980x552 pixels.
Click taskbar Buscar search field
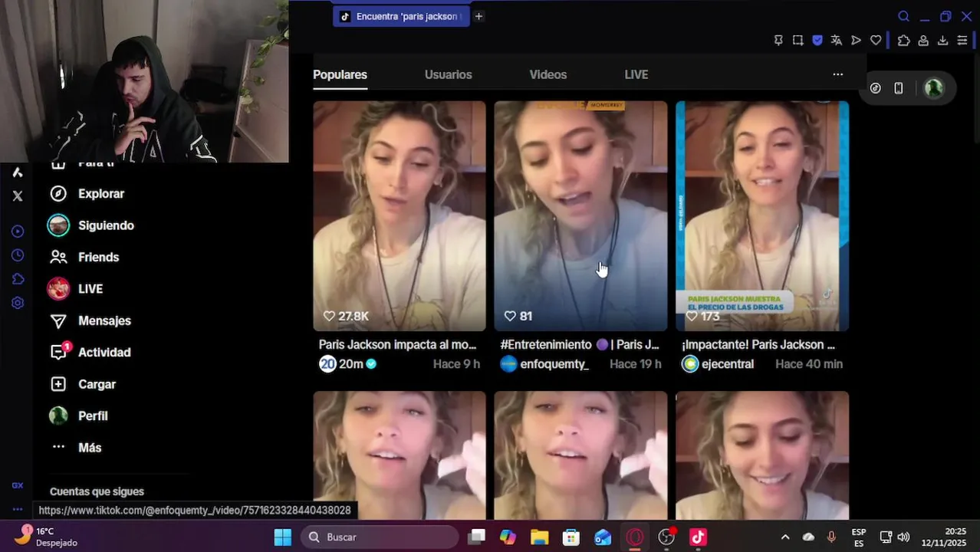click(x=380, y=537)
